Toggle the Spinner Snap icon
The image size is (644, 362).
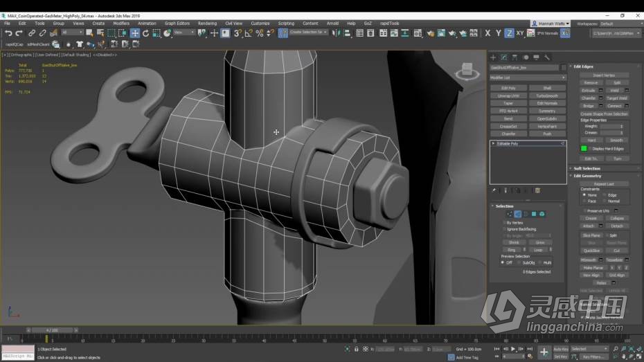(270, 33)
